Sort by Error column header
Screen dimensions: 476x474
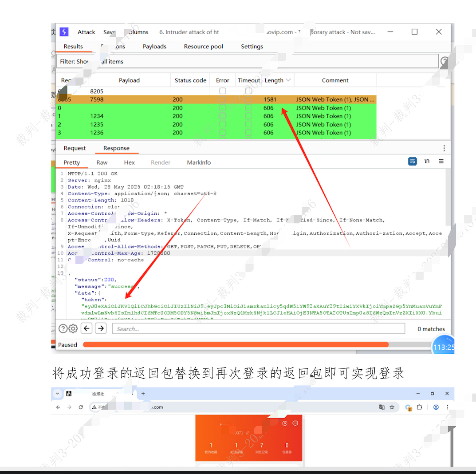point(223,80)
